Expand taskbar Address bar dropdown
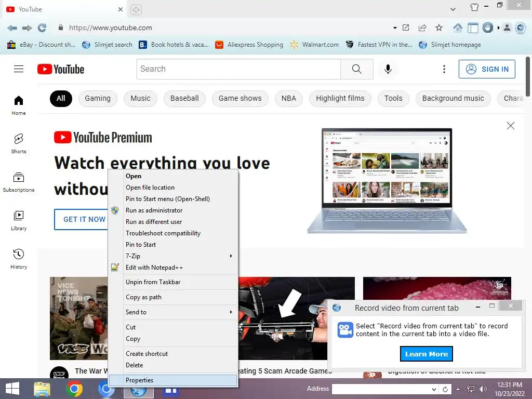Viewport: 532px width, 399px height. tap(434, 389)
